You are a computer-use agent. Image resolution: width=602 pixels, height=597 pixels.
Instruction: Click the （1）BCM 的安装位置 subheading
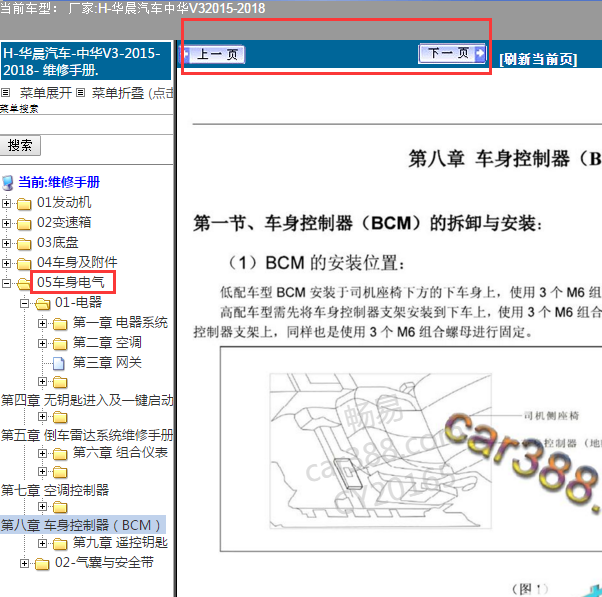point(316,263)
